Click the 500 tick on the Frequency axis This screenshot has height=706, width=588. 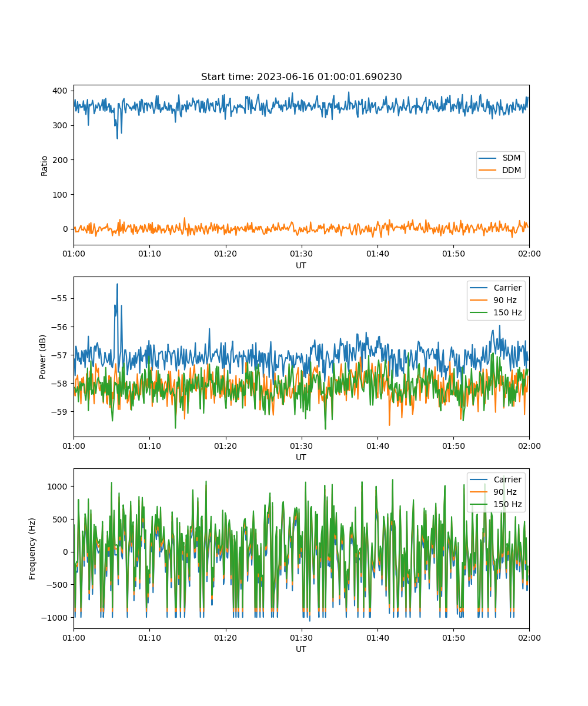click(61, 519)
